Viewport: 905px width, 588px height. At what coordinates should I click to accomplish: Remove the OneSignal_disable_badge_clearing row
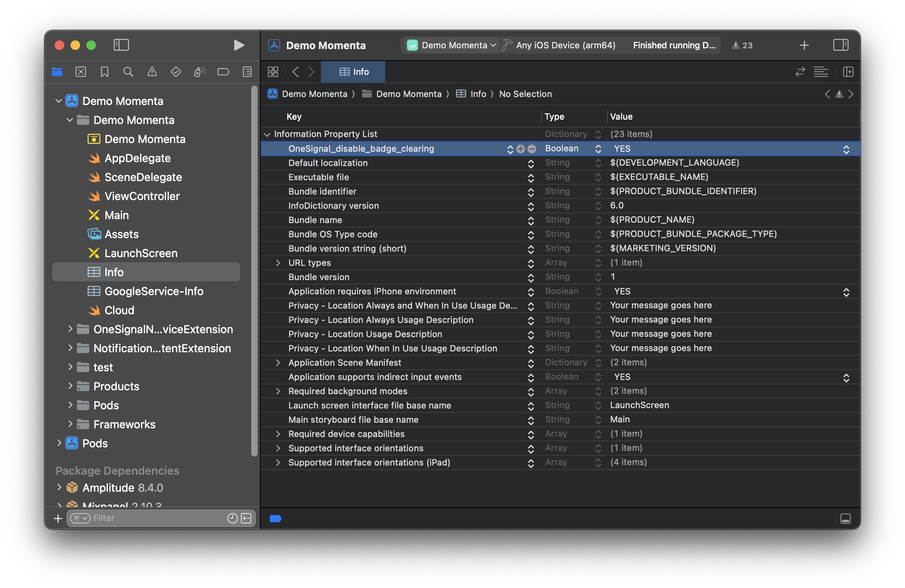532,149
